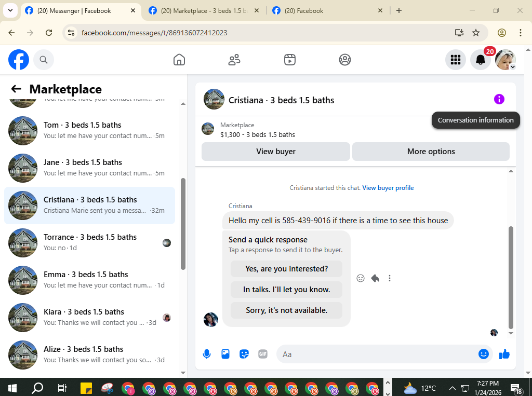Open Windows taskbar search
532x396 pixels.
tap(37, 388)
